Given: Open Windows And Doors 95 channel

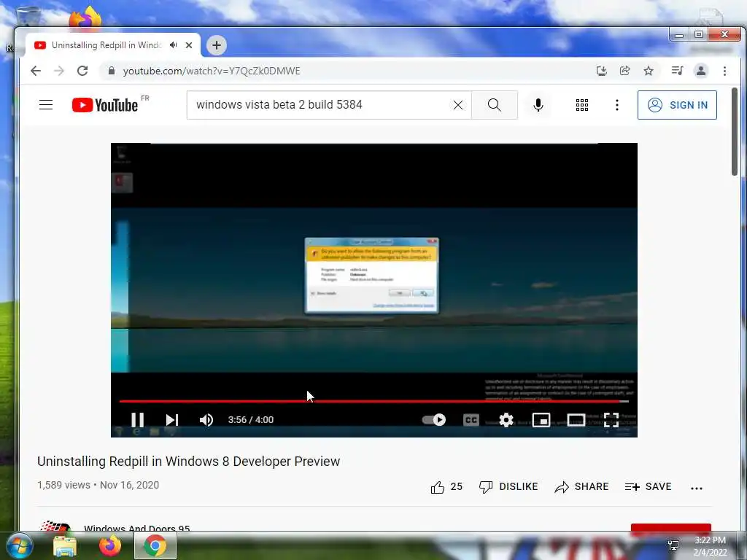Looking at the screenshot, I should 136,529.
